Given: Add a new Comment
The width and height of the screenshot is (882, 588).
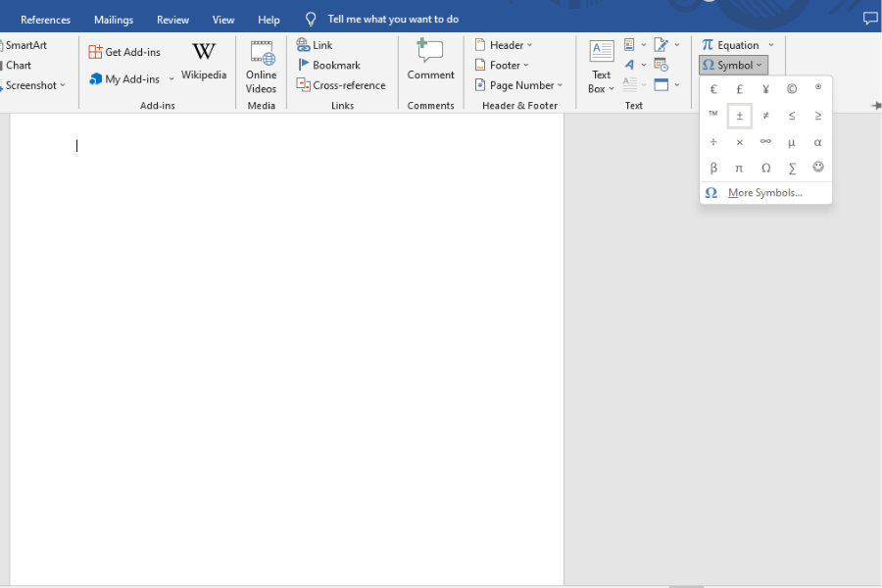Looking at the screenshot, I should coord(430,59).
